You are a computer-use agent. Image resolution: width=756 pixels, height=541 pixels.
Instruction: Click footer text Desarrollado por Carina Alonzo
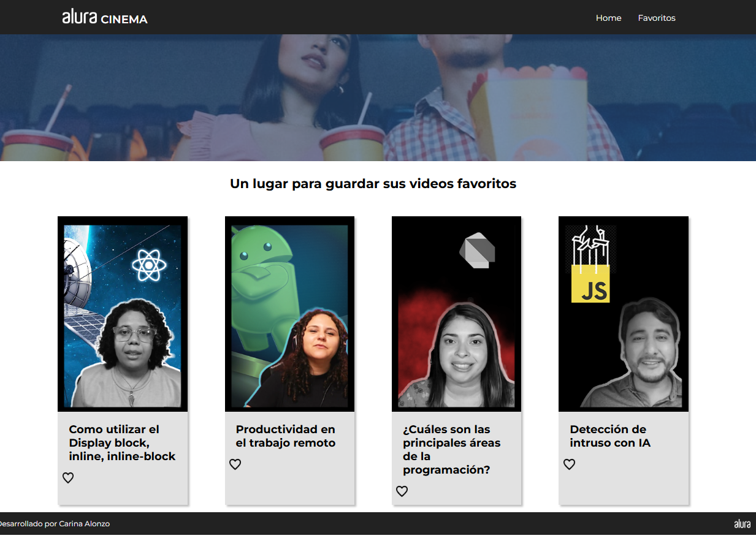click(x=54, y=524)
